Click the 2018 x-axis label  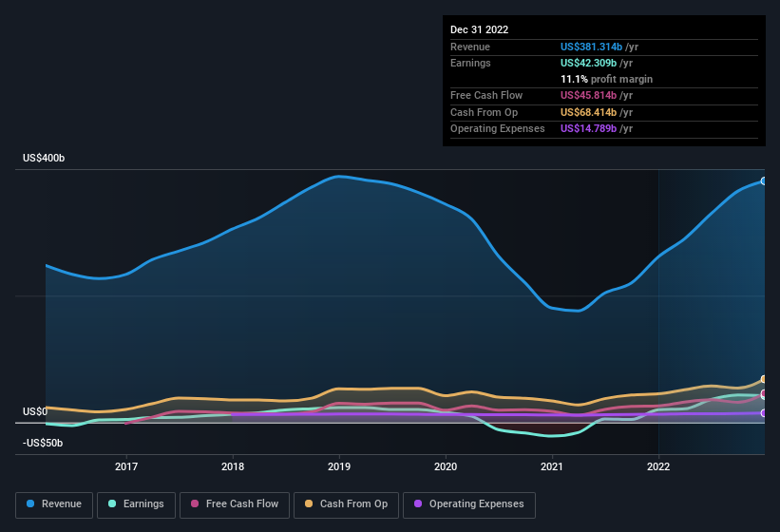[233, 466]
